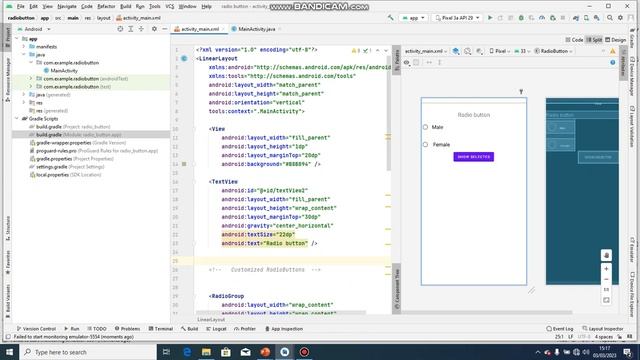The image size is (640, 360).
Task: Open the File menu
Action: tap(20, 7)
